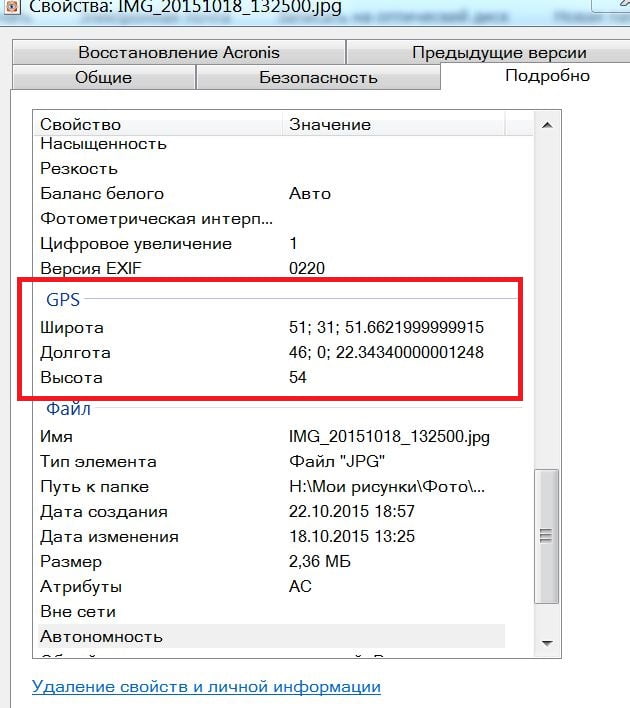Select the Имя file name value
Image resolution: width=630 pixels, height=708 pixels.
389,437
